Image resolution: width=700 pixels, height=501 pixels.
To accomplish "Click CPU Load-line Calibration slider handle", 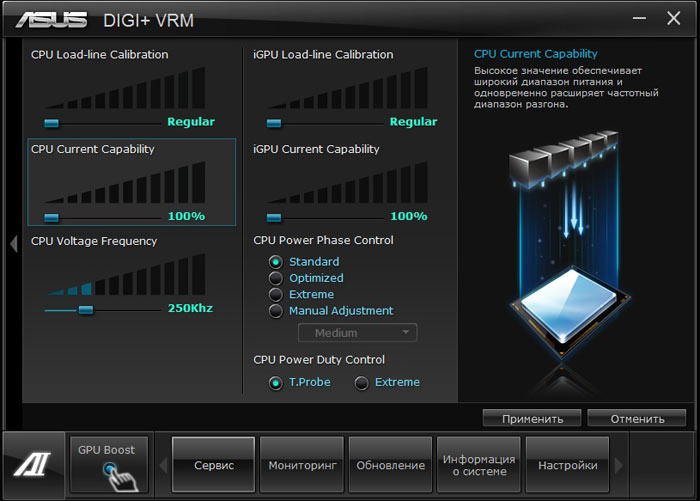I will pyautogui.click(x=51, y=123).
